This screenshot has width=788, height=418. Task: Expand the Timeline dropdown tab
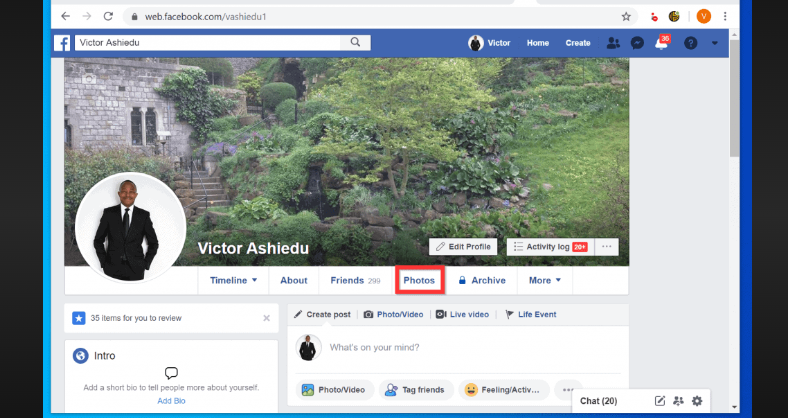(234, 281)
